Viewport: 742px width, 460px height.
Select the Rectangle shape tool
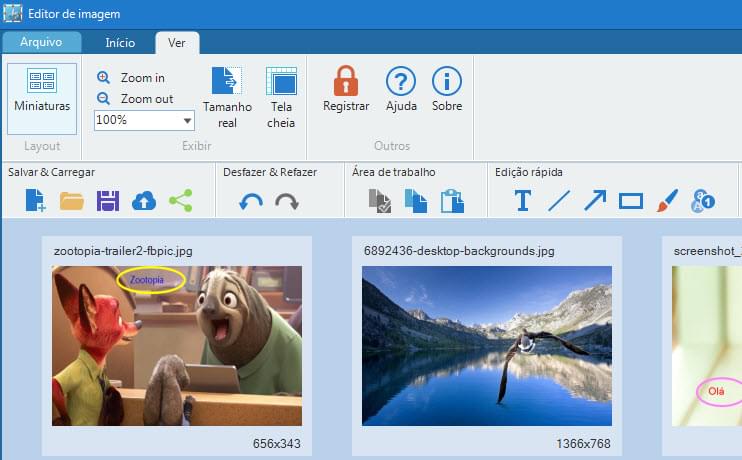631,201
